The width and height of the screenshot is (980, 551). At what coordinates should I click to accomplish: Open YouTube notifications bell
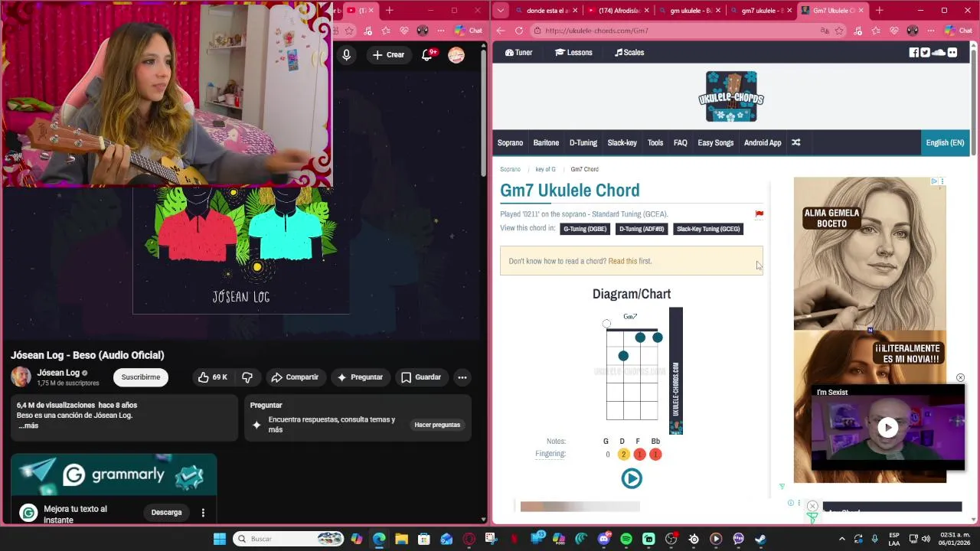tap(428, 54)
